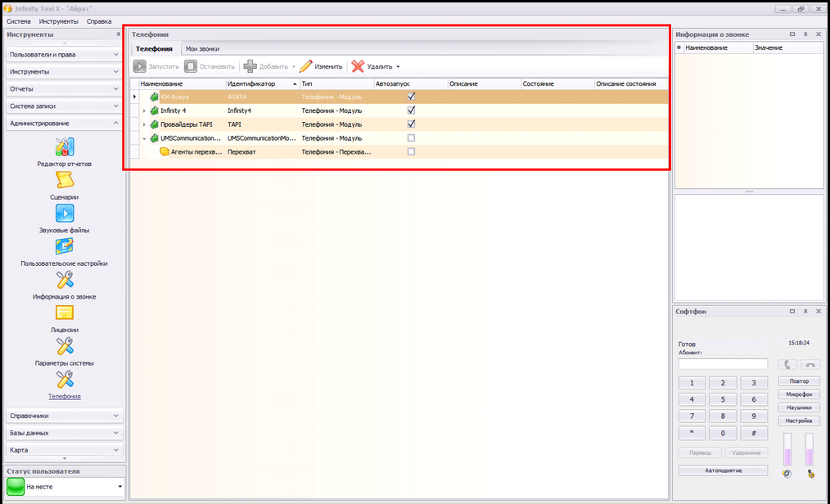Expand the Система записи section
Screen dimensions: 830x504
(x=65, y=106)
